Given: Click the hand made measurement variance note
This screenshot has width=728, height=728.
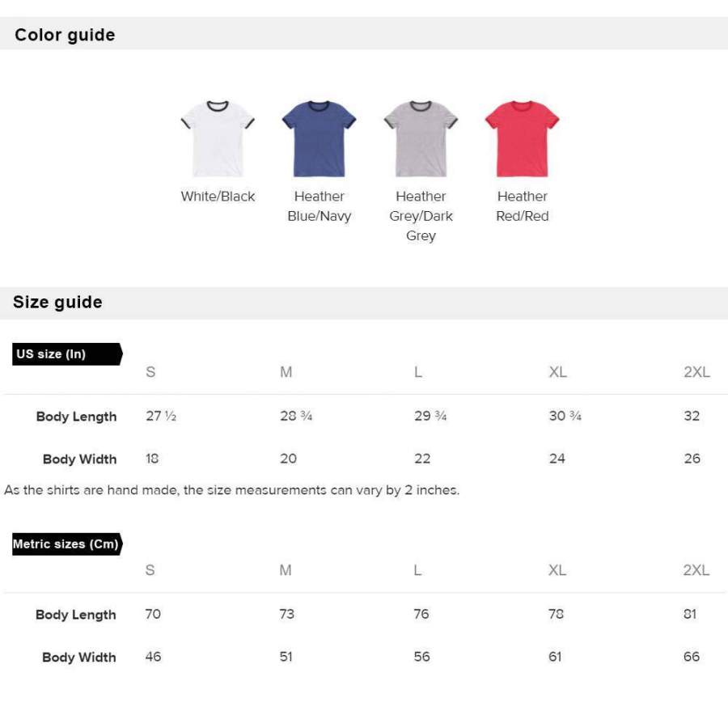Looking at the screenshot, I should pos(231,490).
